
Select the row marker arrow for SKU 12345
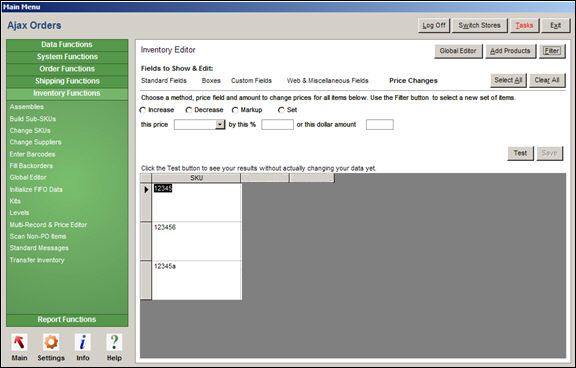(146, 190)
